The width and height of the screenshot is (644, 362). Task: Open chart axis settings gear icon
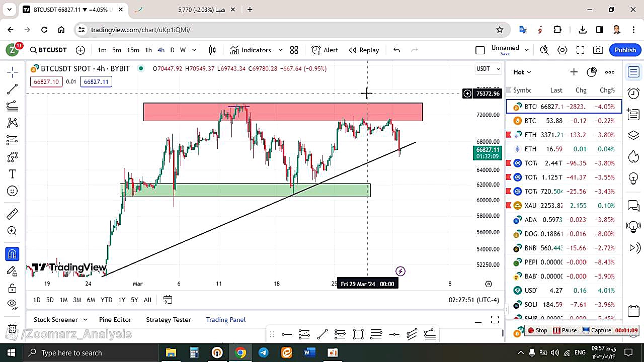(488, 284)
